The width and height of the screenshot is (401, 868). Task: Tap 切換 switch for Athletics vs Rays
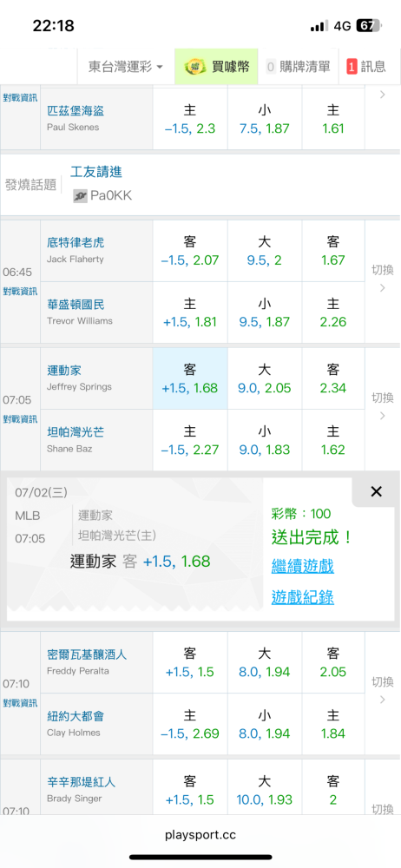point(382,405)
